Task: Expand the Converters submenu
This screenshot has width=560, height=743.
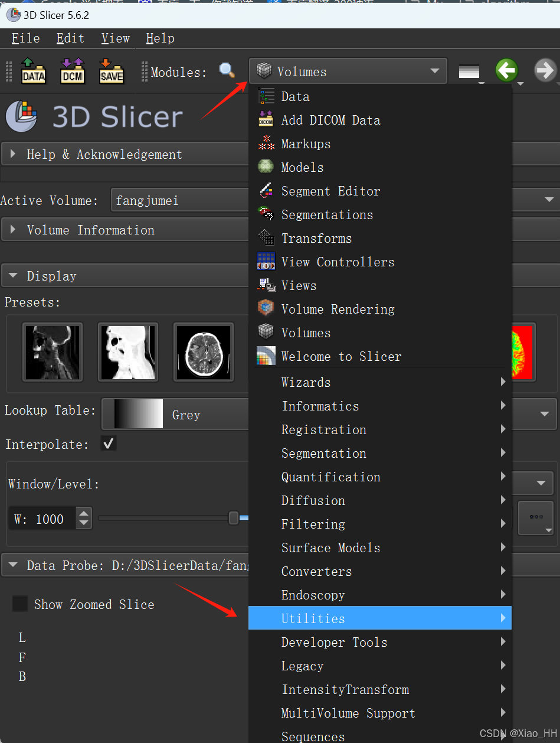Action: pyautogui.click(x=380, y=571)
